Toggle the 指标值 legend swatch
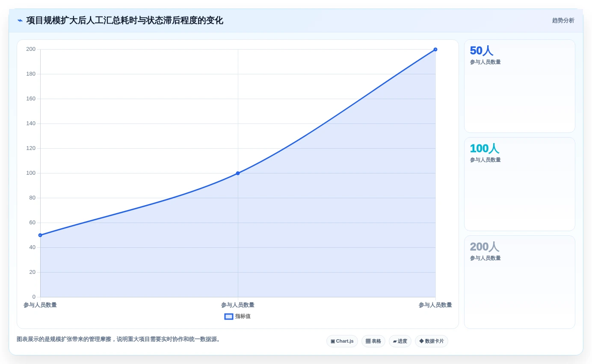This screenshot has width=592, height=364. click(x=229, y=317)
